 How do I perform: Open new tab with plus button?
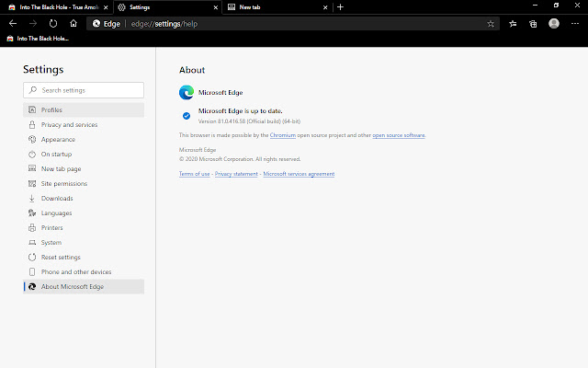pyautogui.click(x=340, y=6)
